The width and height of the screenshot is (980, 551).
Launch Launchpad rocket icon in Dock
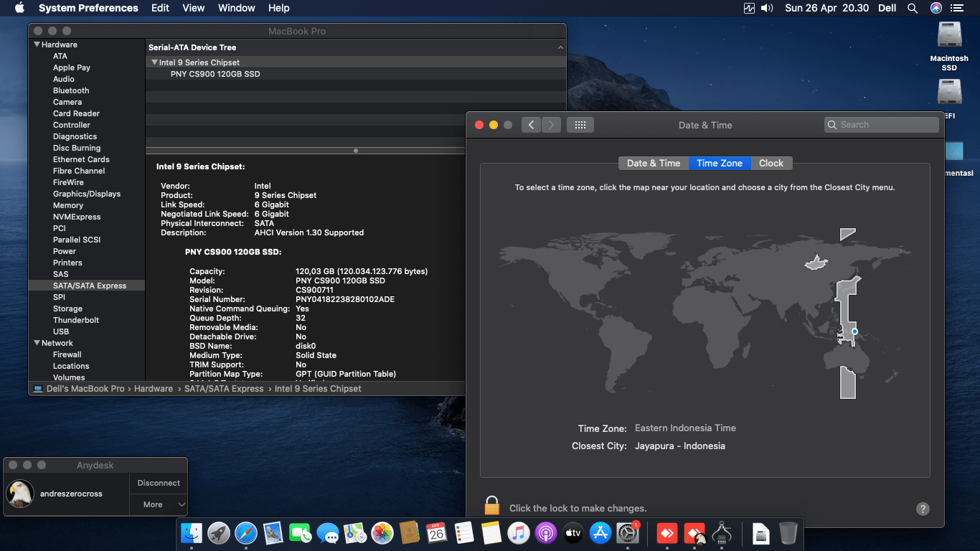pyautogui.click(x=219, y=533)
